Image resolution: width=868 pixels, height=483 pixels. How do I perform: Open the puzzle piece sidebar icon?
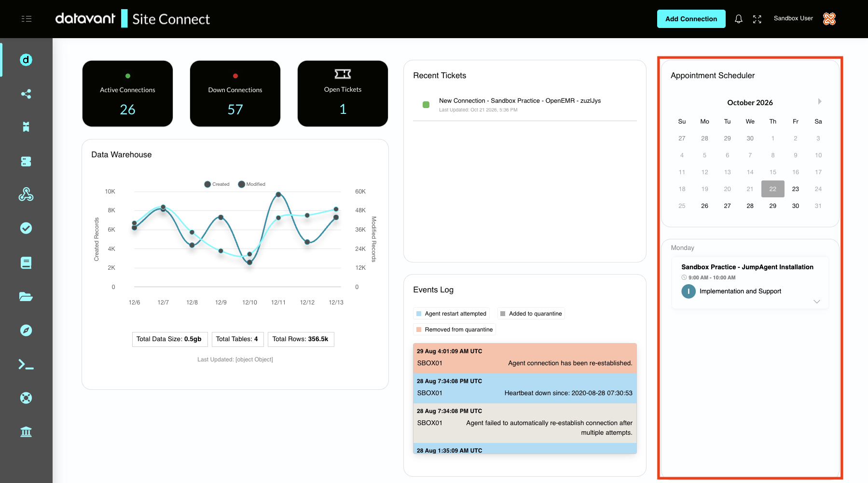[26, 127]
